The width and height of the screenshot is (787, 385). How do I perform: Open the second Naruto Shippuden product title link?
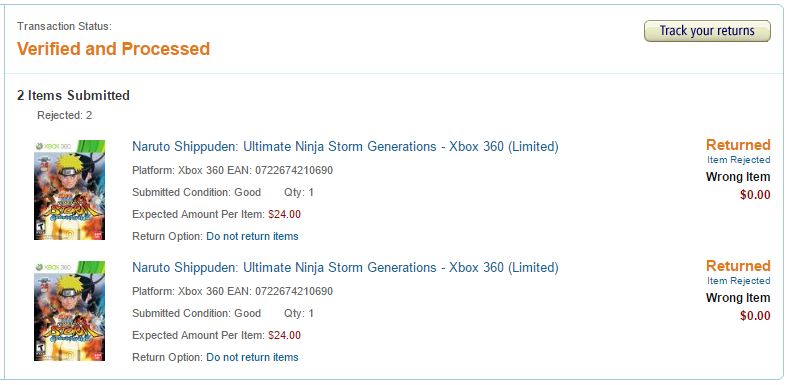point(345,268)
